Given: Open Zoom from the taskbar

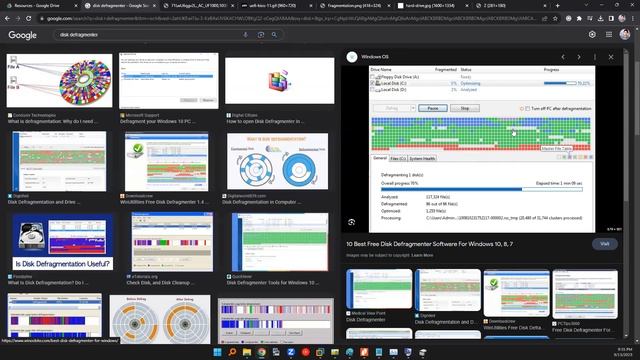Looking at the screenshot, I should coord(291,352).
